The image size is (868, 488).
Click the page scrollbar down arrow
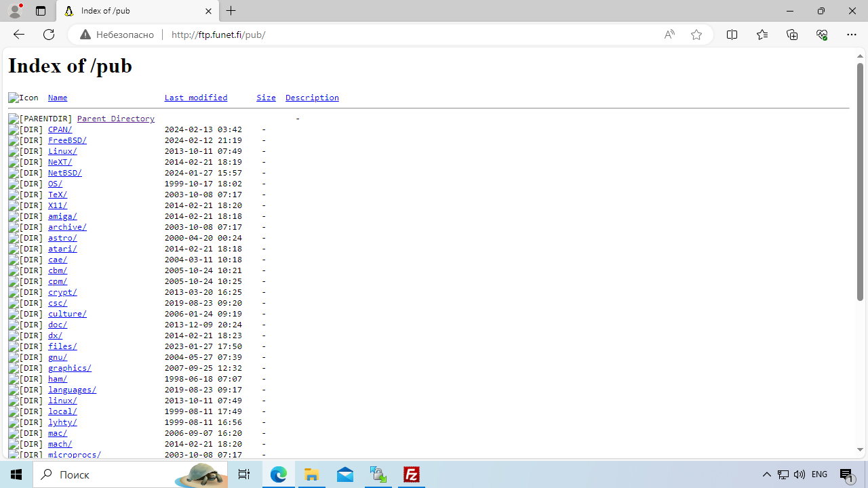(860, 450)
